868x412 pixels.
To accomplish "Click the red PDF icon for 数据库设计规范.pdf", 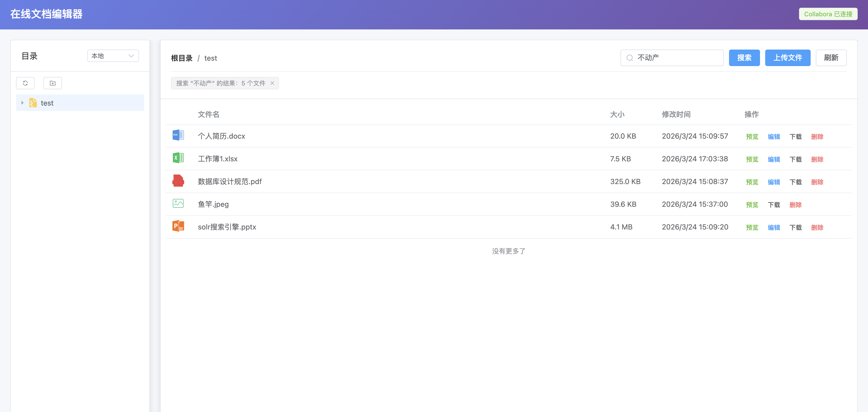I will click(178, 181).
